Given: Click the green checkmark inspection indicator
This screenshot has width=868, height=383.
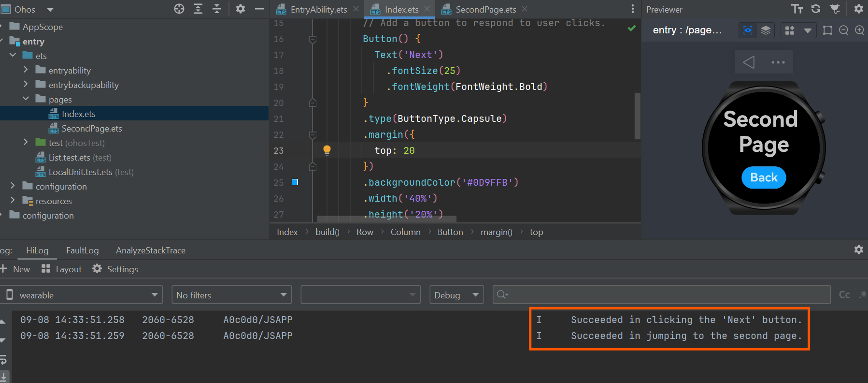Looking at the screenshot, I should coord(631,28).
